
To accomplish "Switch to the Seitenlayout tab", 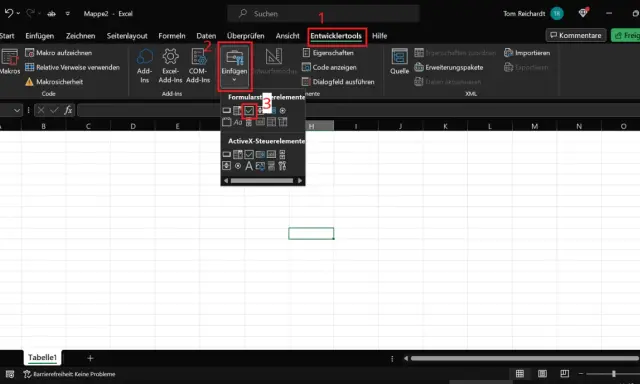I will [127, 36].
